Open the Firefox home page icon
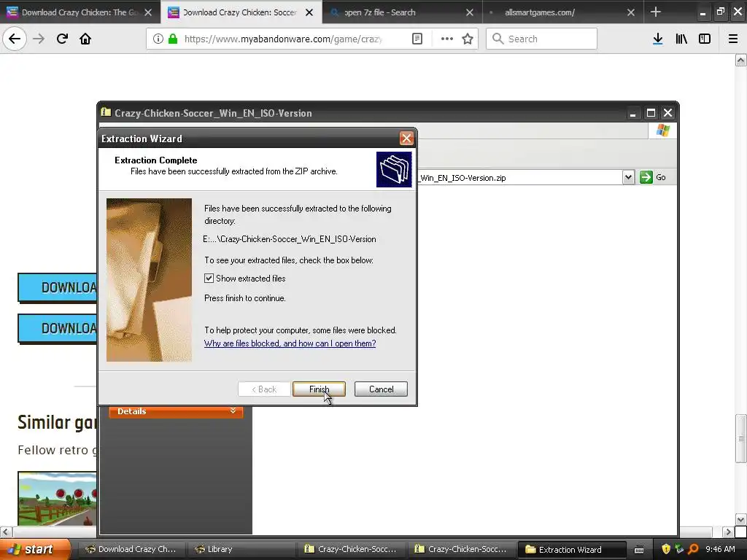The width and height of the screenshot is (747, 560). pyautogui.click(x=85, y=39)
